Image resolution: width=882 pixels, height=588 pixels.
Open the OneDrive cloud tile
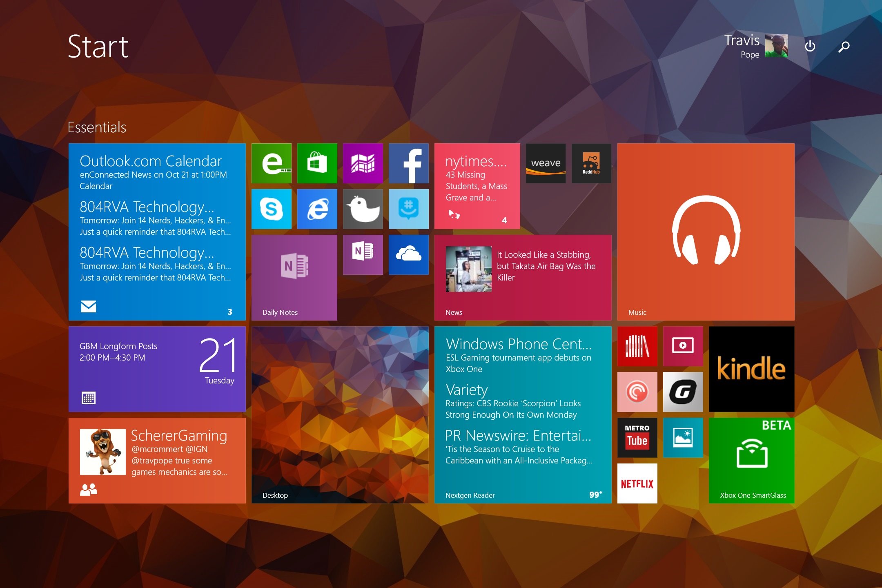pyautogui.click(x=409, y=255)
